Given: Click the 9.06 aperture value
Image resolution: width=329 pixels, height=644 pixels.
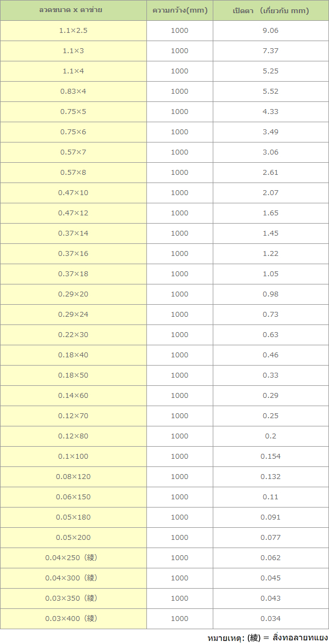Looking at the screenshot, I should pos(270,31).
